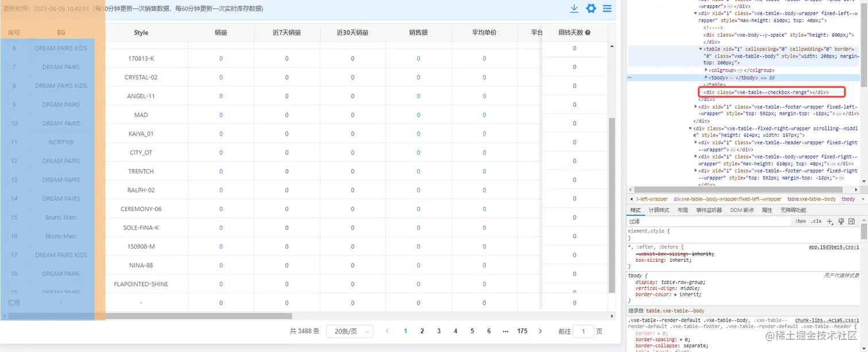
Task: Go to page 5 in pagination
Action: point(472,331)
